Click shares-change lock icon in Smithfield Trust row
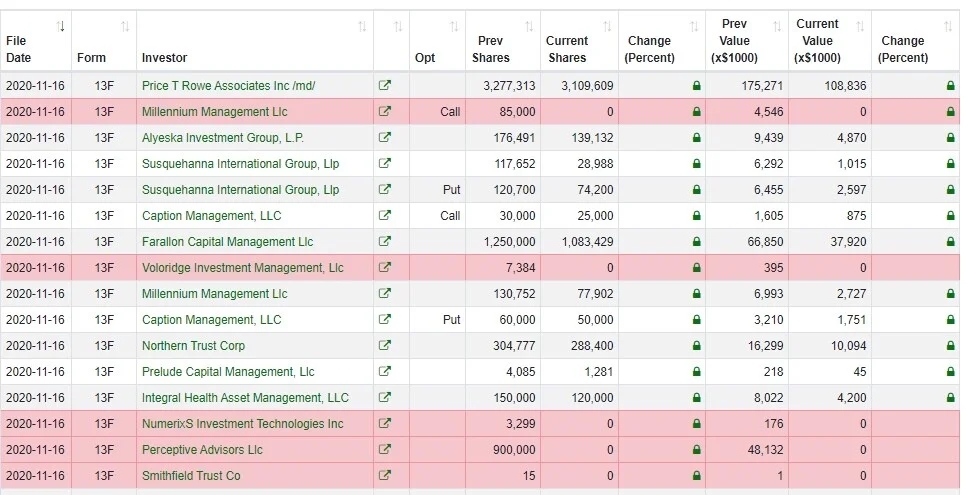 pos(696,475)
